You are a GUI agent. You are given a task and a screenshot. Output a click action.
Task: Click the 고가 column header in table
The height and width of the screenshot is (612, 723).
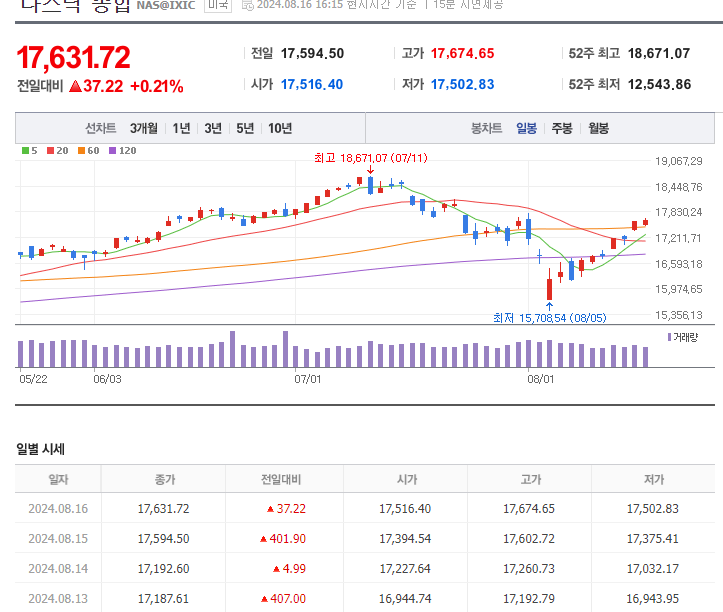click(x=531, y=480)
